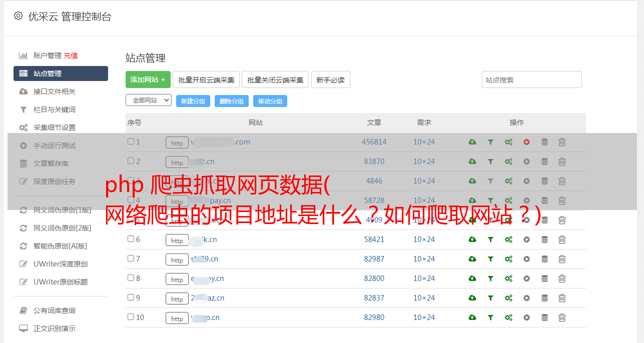Click the cloud upload icon in row 8

(x=472, y=278)
